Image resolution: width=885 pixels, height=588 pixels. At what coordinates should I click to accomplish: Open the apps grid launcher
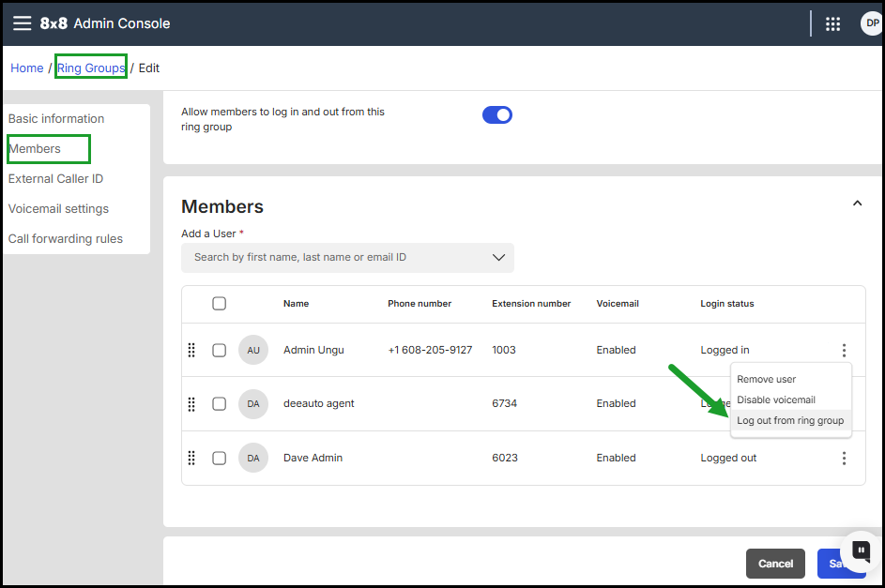(832, 24)
